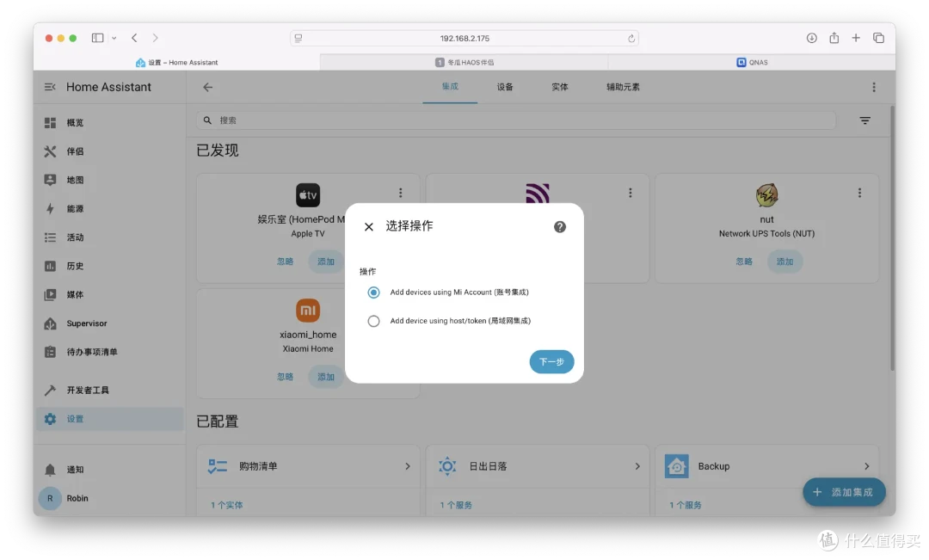Open the filter icon next to search

pyautogui.click(x=865, y=120)
